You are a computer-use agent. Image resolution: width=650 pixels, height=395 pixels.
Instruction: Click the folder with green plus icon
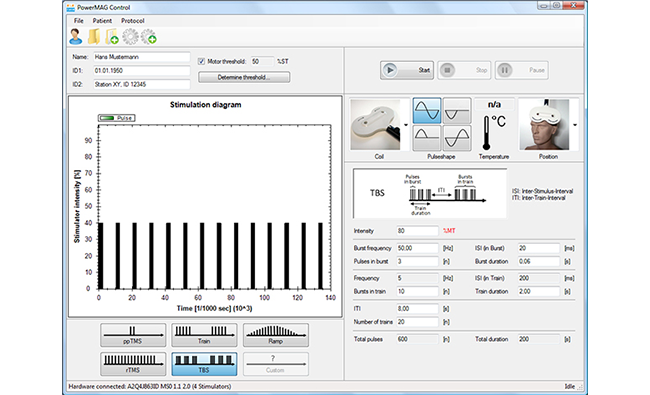[112, 36]
